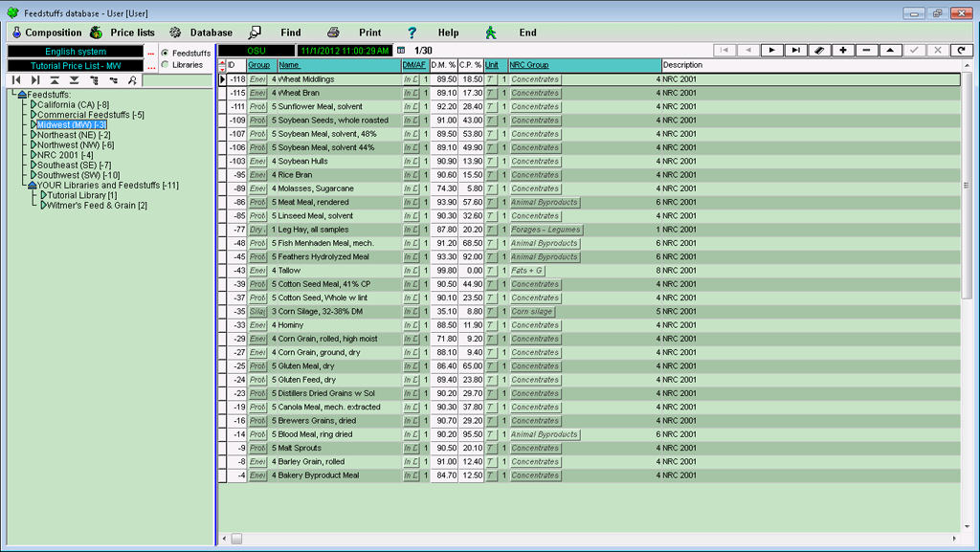Screen dimensions: 980x552
Task: Expand the NRC 2001 tree node
Action: click(33, 155)
